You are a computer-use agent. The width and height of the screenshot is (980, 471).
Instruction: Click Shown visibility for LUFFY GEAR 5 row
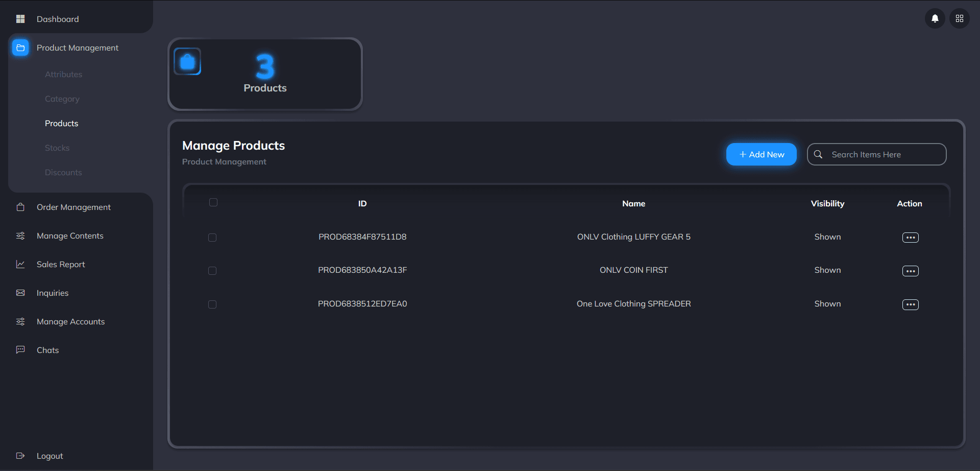click(x=828, y=237)
